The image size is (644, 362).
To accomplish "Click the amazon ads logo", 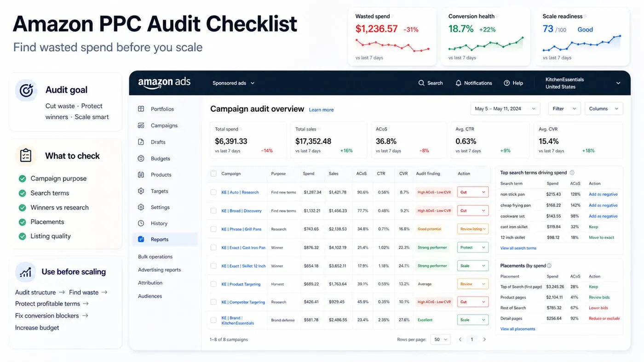I will pos(164,83).
